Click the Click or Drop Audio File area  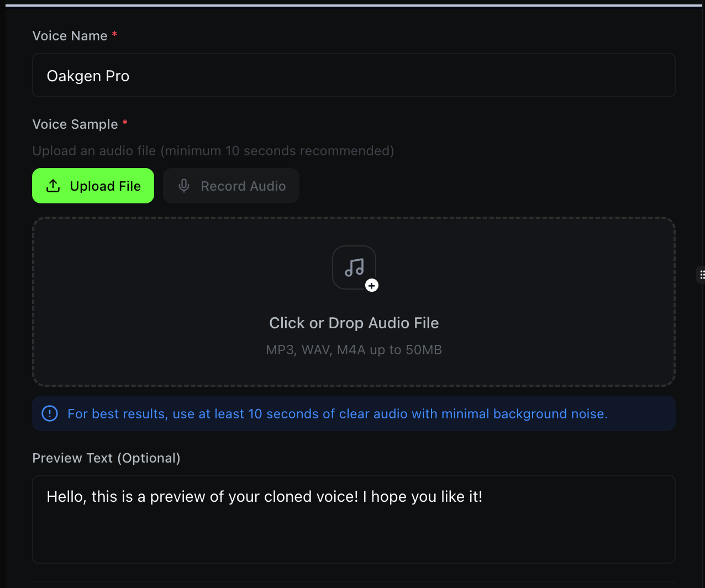pyautogui.click(x=354, y=323)
